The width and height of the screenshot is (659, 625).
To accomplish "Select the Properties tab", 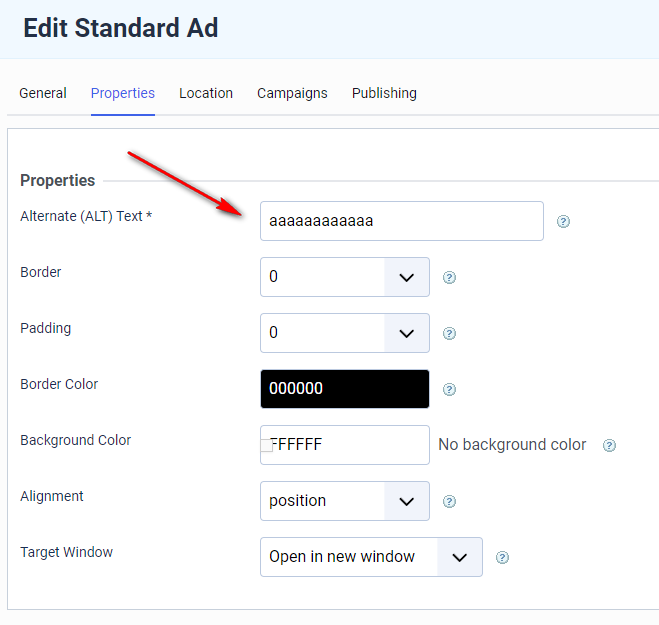I will 123,93.
